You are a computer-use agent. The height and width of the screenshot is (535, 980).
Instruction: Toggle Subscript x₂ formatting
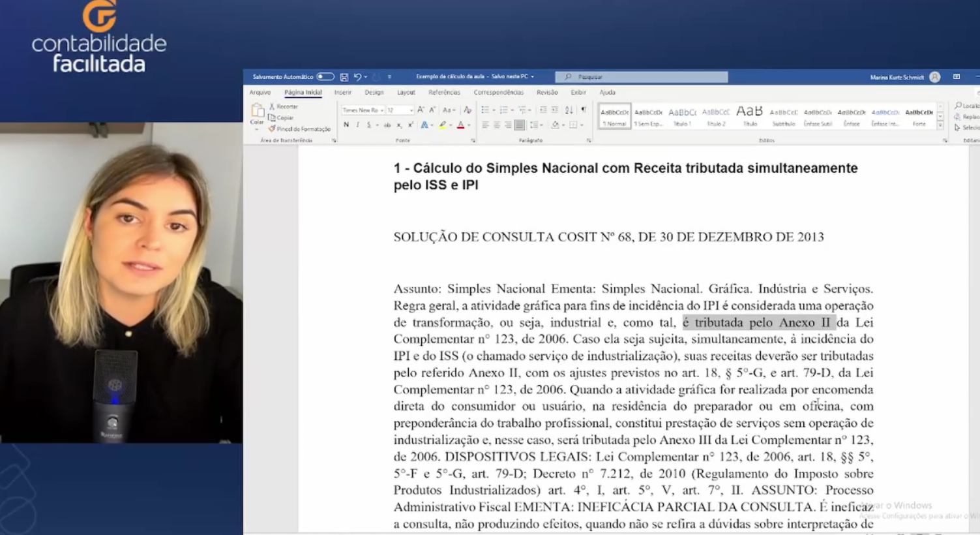click(x=399, y=125)
